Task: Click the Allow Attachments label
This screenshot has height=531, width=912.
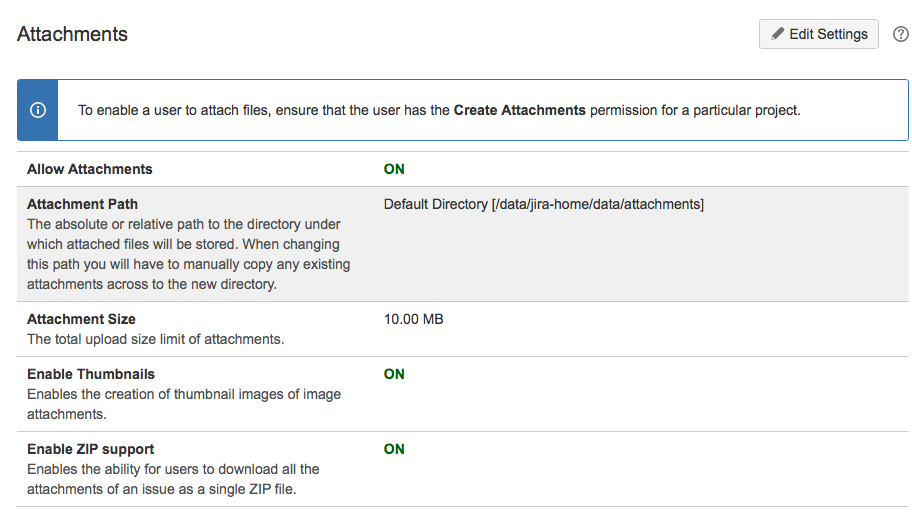Action: pyautogui.click(x=90, y=169)
